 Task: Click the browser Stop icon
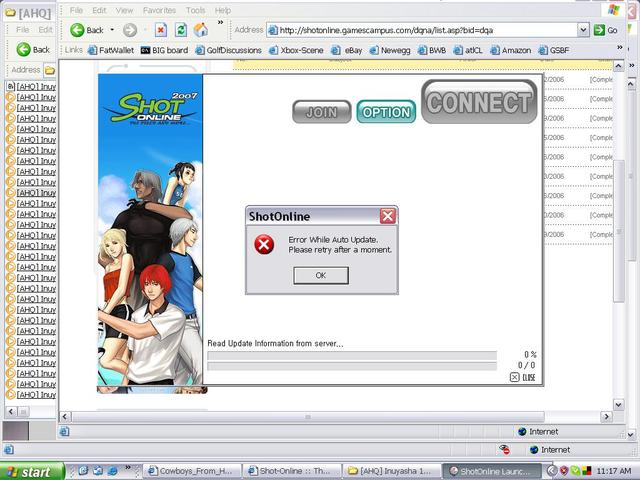pyautogui.click(x=161, y=30)
